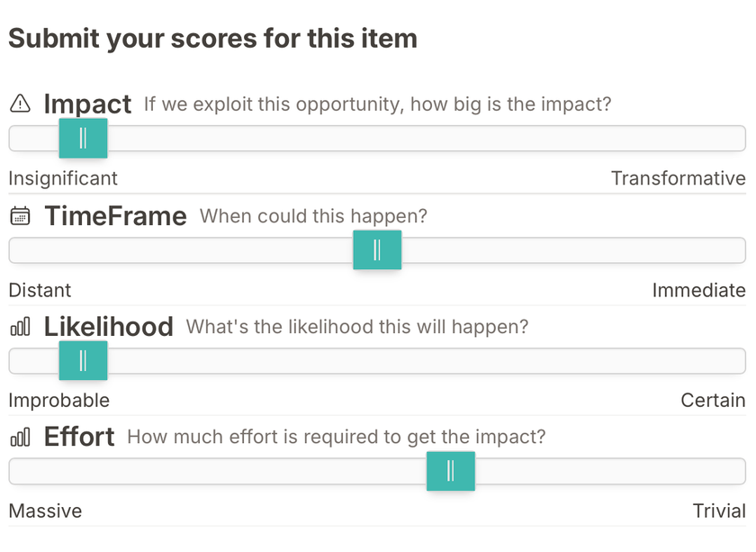
Task: Click the Insignificant label under Impact
Action: click(63, 178)
